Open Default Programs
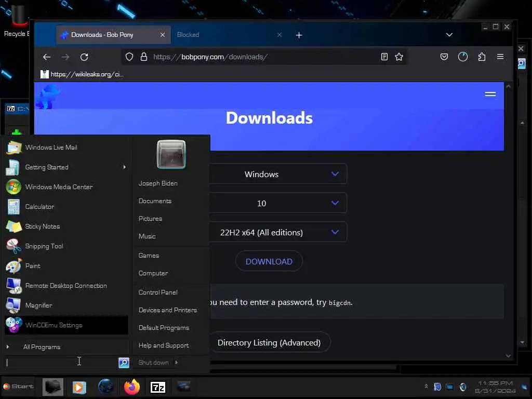 coord(164,327)
